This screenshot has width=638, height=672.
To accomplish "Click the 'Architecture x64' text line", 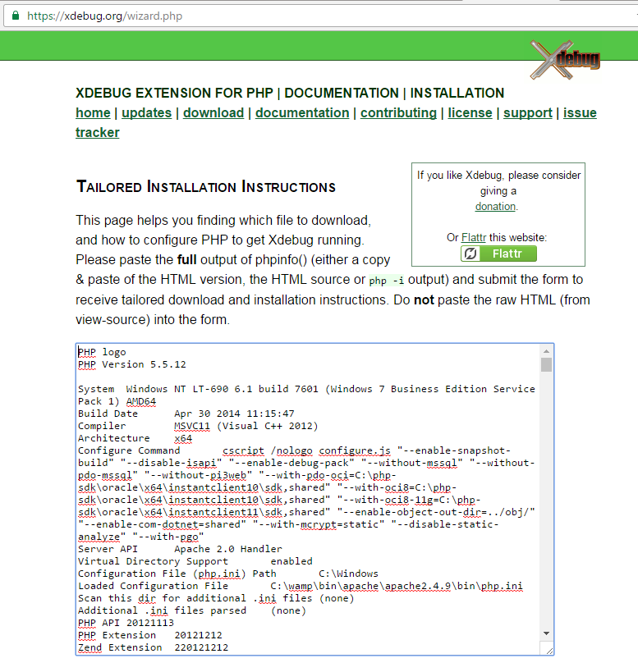I will click(135, 438).
